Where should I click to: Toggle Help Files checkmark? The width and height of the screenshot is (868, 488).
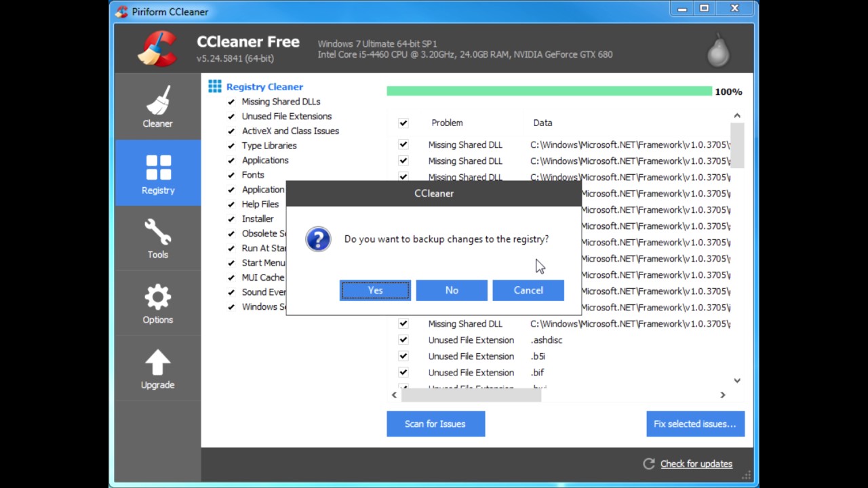pyautogui.click(x=231, y=205)
